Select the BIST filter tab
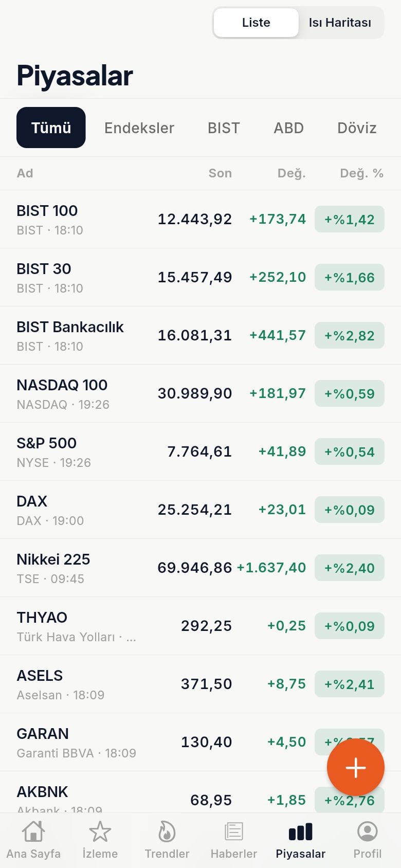Viewport: 401px width, 868px height. 224,128
